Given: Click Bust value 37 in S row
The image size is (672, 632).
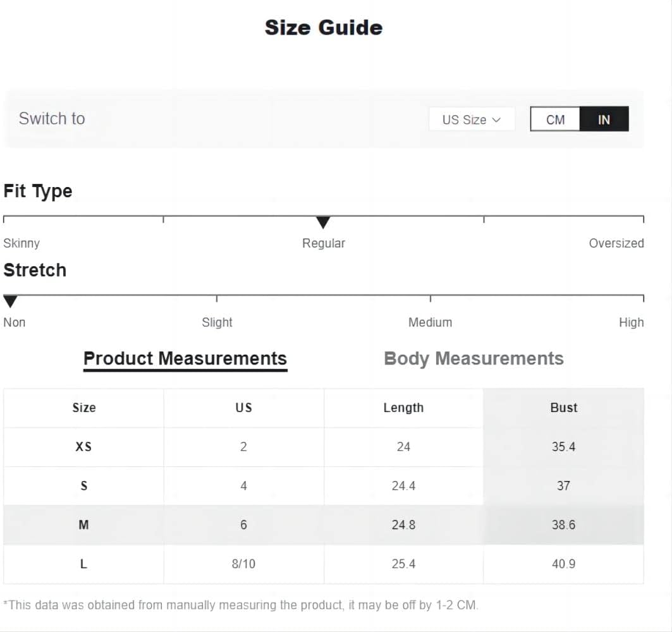Looking at the screenshot, I should [x=563, y=486].
